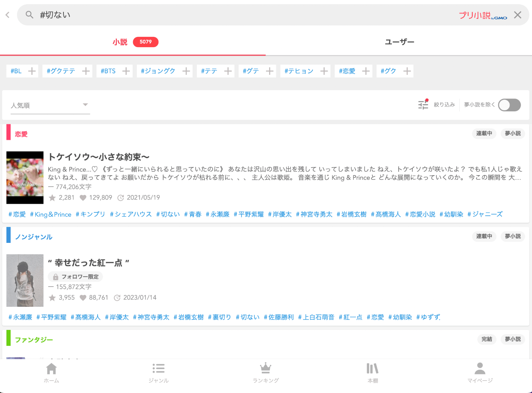Click the 恋愛 genre label
This screenshot has height=393, width=532.
tap(21, 134)
